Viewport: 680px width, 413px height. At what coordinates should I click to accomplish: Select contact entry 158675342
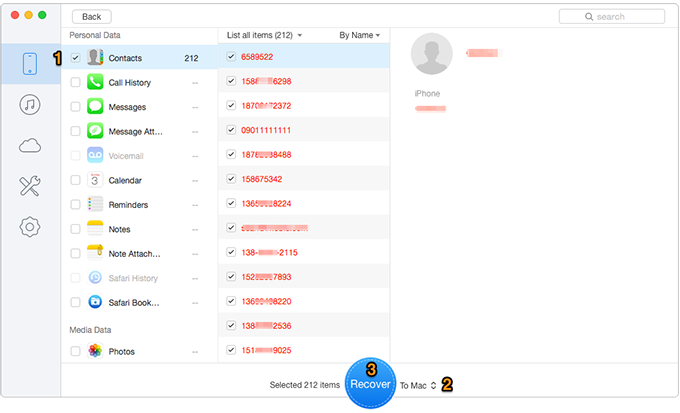click(304, 179)
